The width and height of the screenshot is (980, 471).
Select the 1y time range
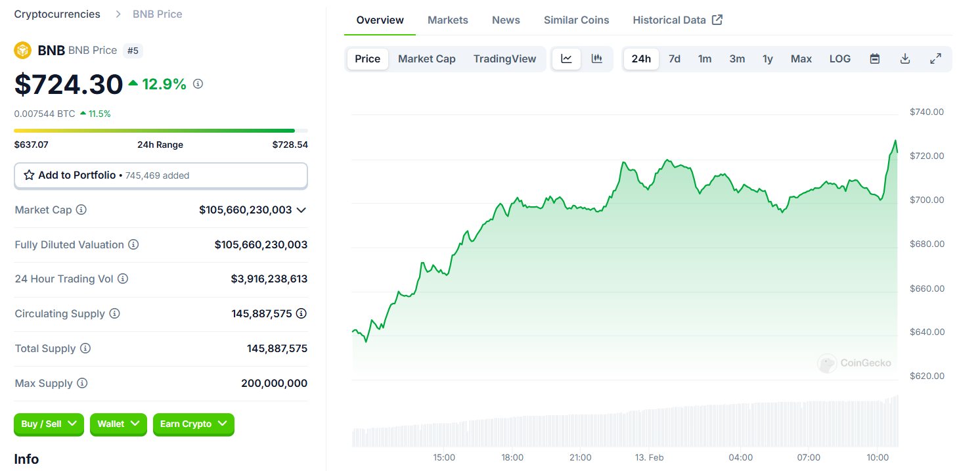pos(768,58)
